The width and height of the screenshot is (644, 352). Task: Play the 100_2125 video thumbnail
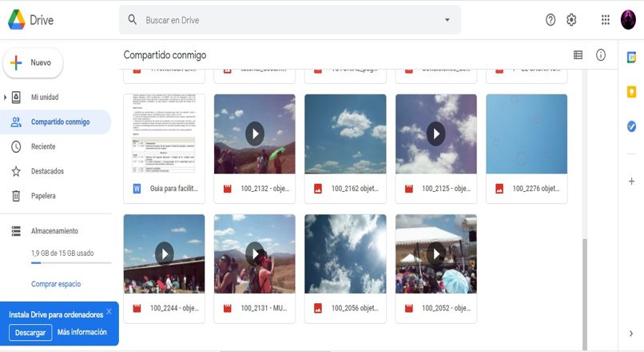[x=436, y=134]
